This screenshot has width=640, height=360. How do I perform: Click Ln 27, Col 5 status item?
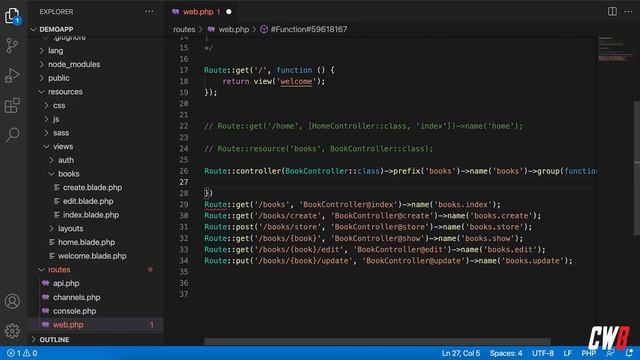point(461,353)
